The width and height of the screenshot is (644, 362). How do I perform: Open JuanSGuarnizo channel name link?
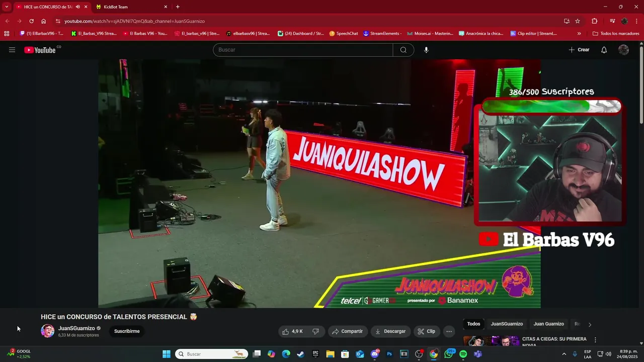click(x=76, y=328)
